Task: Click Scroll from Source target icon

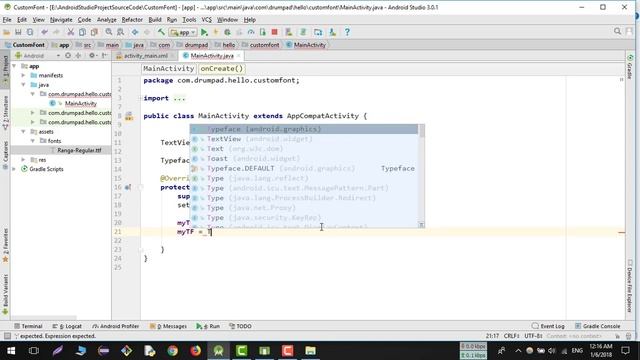Action: [68, 56]
